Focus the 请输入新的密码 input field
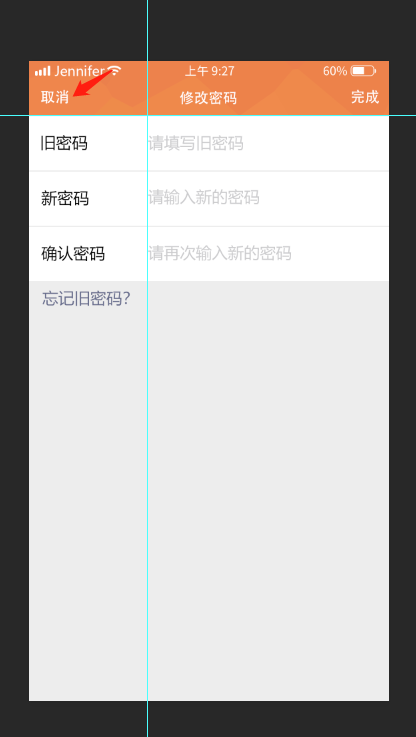 (x=268, y=198)
